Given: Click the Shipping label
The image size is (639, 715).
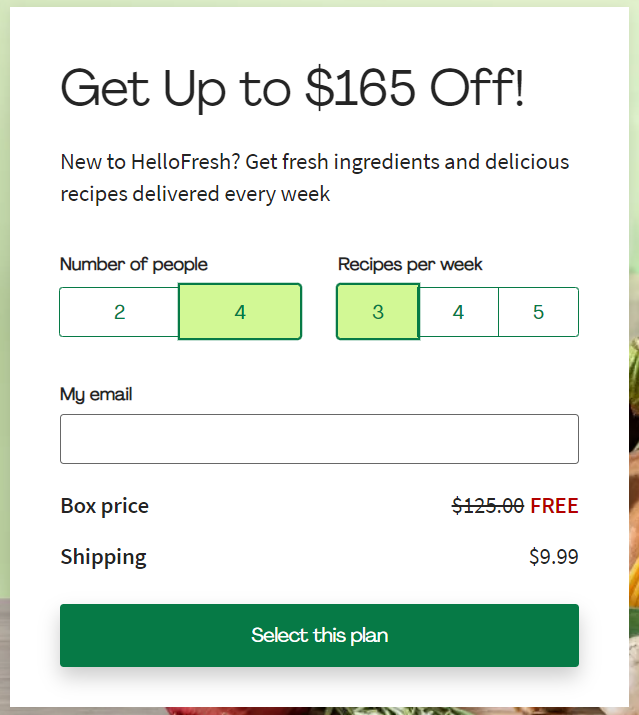Looking at the screenshot, I should click(x=104, y=557).
